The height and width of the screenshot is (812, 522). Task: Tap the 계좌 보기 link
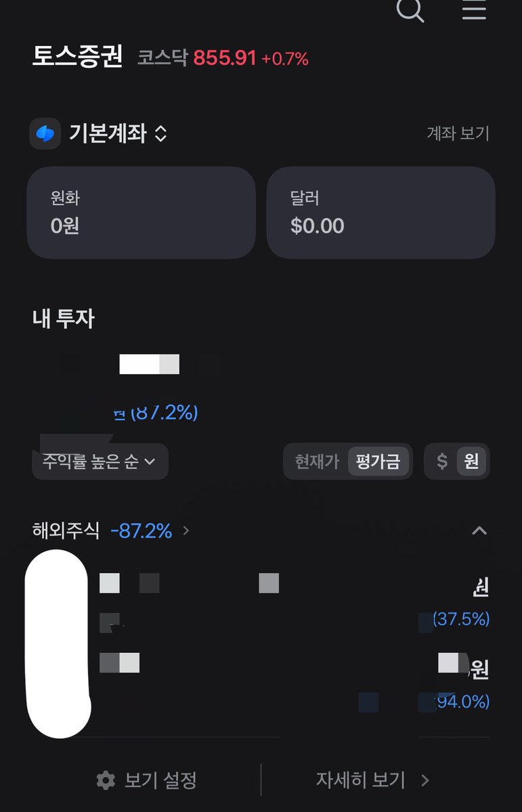tap(458, 133)
